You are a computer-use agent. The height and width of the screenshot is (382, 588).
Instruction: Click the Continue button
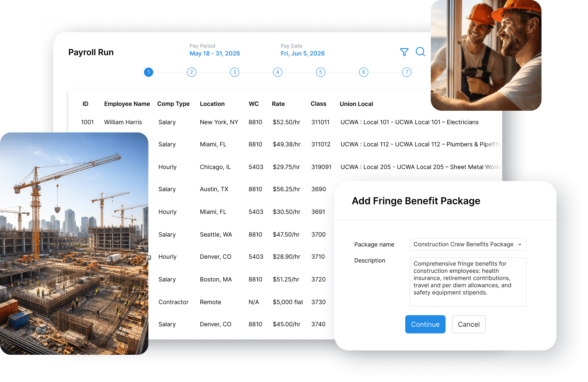425,324
